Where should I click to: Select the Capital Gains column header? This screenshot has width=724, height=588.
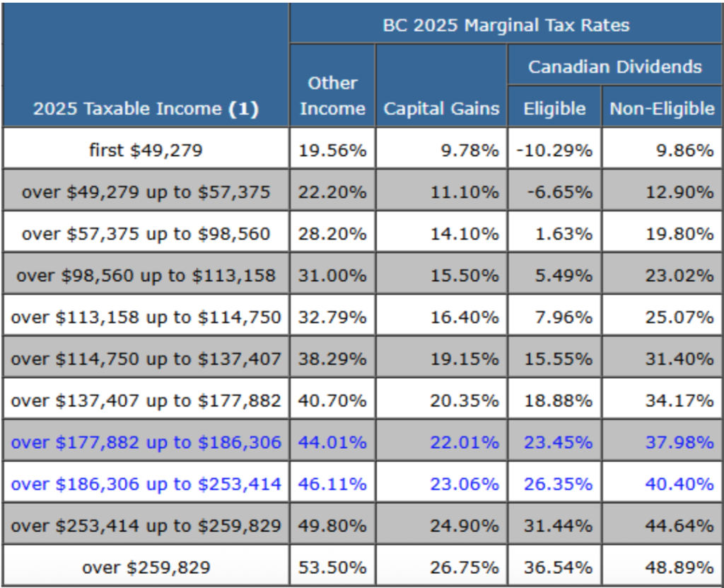click(x=441, y=109)
